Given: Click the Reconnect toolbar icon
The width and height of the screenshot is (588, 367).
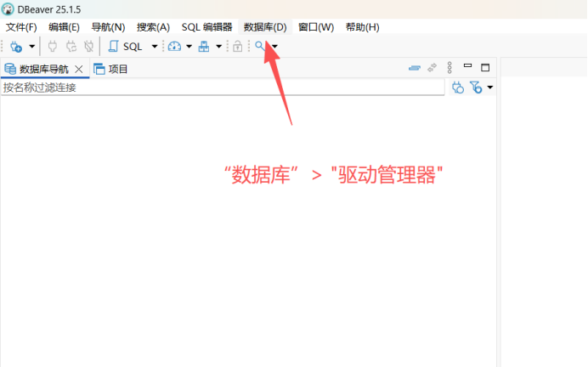Looking at the screenshot, I should click(71, 47).
